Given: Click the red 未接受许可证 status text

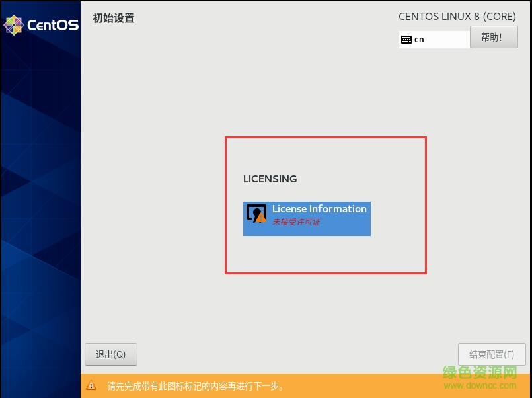Looking at the screenshot, I should [x=296, y=222].
